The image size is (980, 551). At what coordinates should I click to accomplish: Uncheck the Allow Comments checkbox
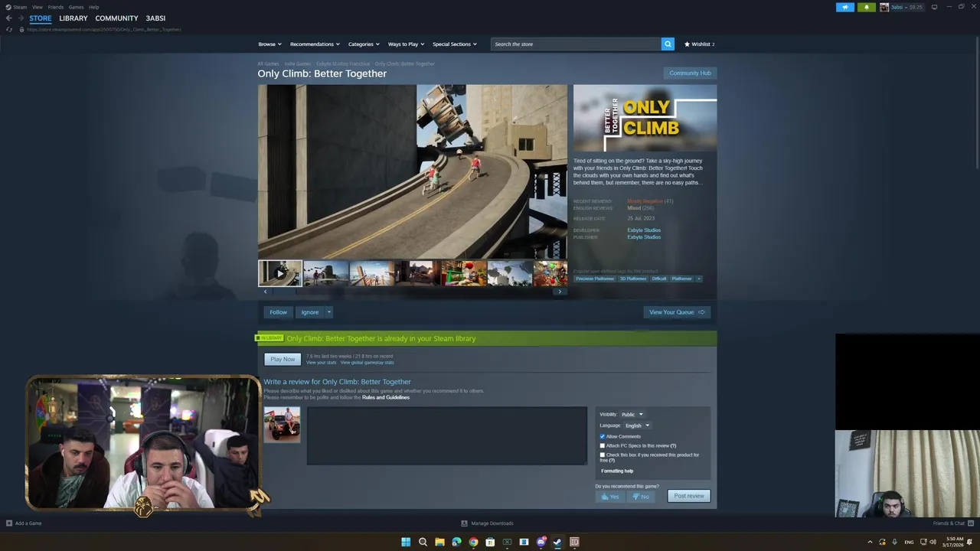(x=603, y=436)
